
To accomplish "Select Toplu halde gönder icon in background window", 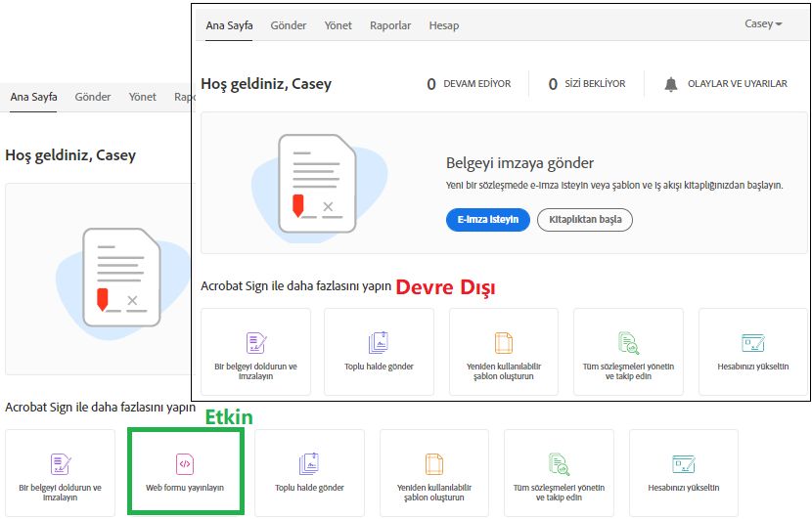I will click(x=309, y=463).
